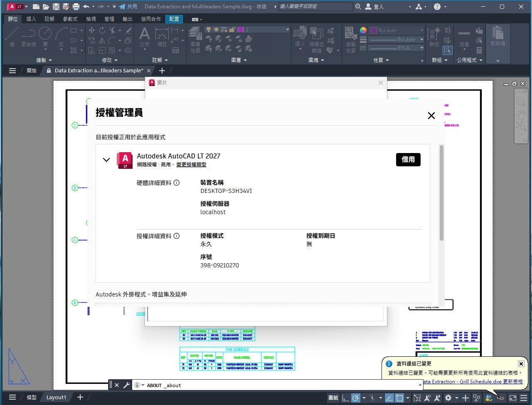Open the layer dropdown list
The width and height of the screenshot is (532, 405).
[287, 30]
